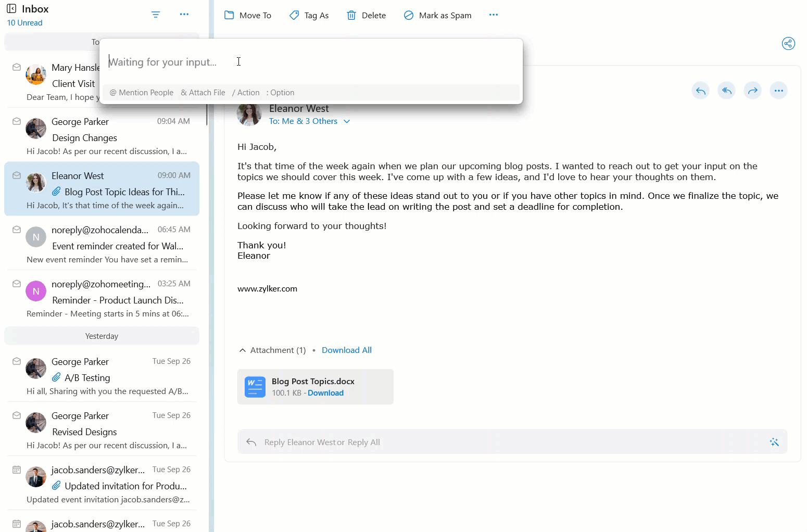Click the 10 Unread link
The height and width of the screenshot is (532, 807).
(24, 23)
